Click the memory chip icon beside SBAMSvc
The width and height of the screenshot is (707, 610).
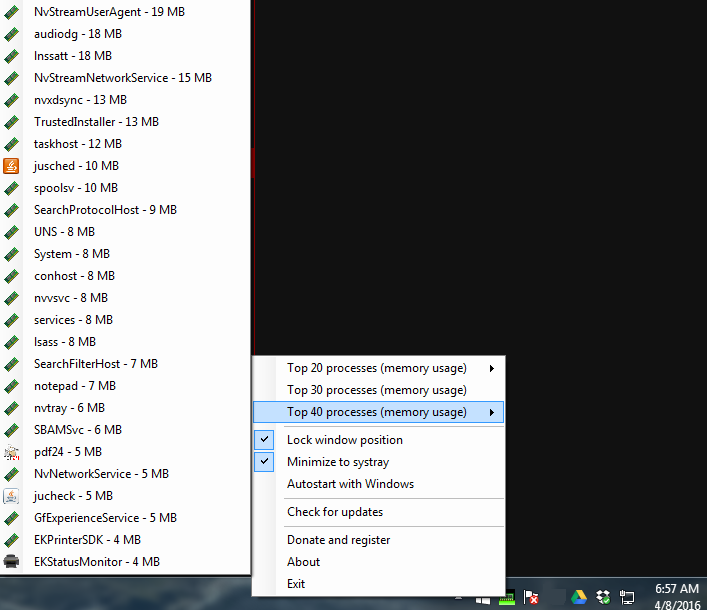pyautogui.click(x=11, y=430)
